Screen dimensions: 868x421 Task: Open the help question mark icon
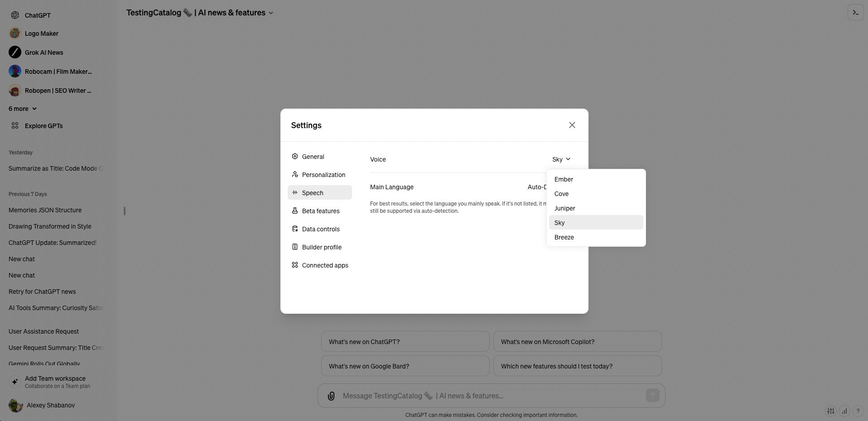pyautogui.click(x=858, y=411)
